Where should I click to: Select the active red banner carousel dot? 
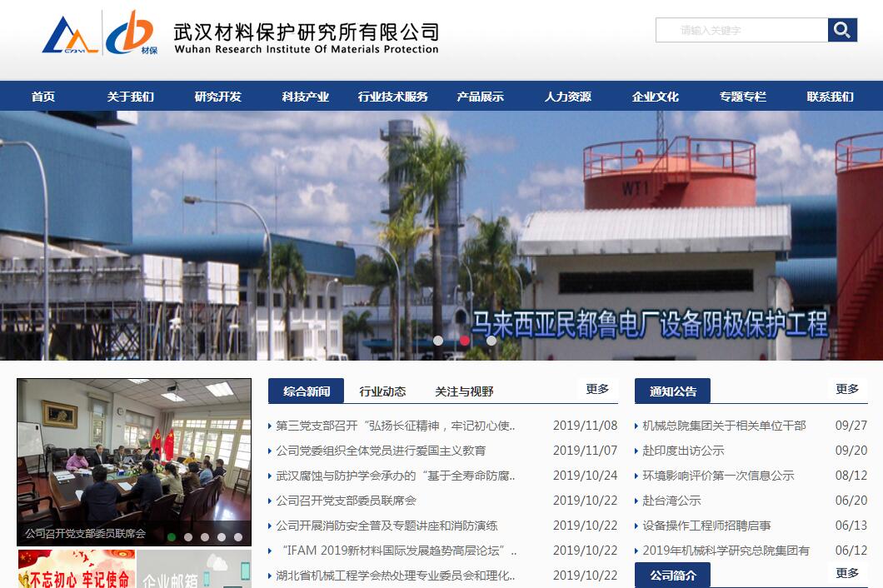pyautogui.click(x=465, y=340)
